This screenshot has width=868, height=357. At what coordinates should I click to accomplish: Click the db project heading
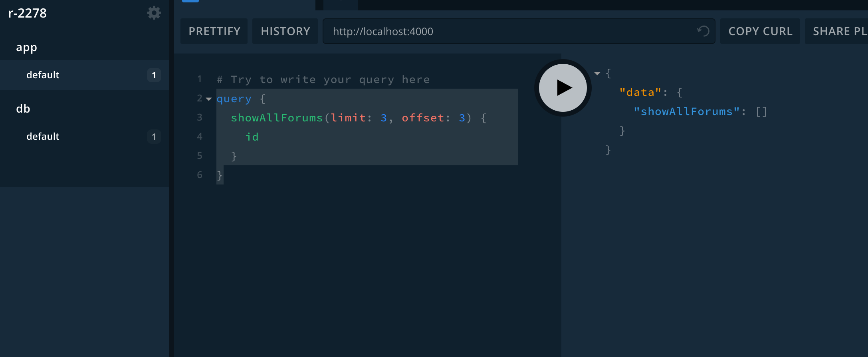(23, 109)
